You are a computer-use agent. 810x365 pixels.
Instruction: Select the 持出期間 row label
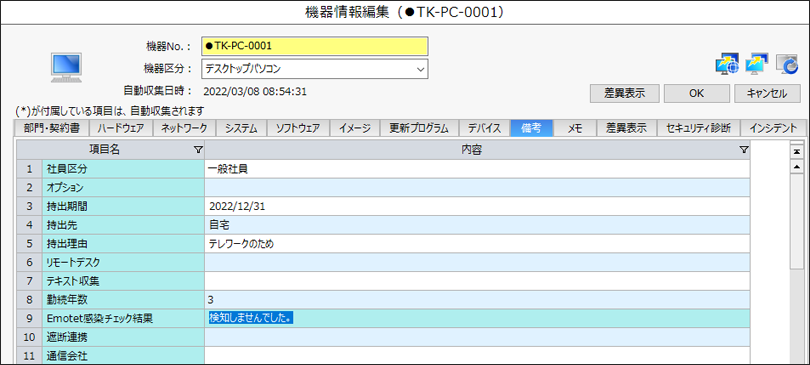point(123,206)
